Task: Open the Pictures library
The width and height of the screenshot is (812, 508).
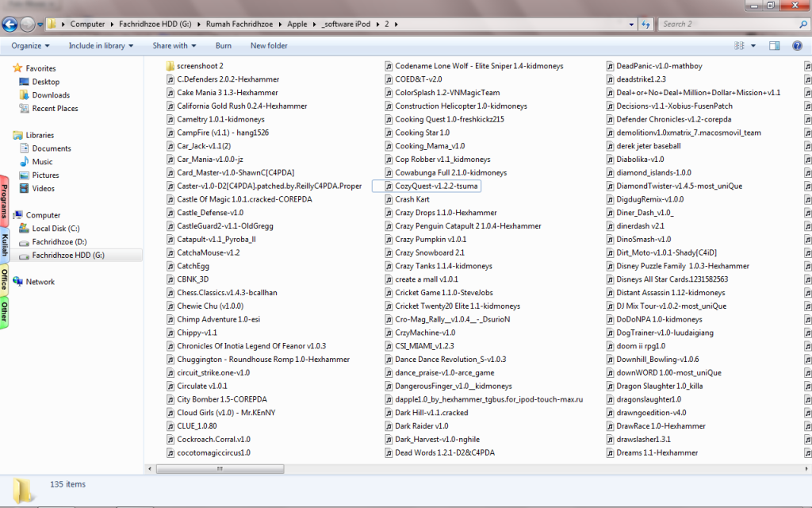Action: pyautogui.click(x=45, y=175)
